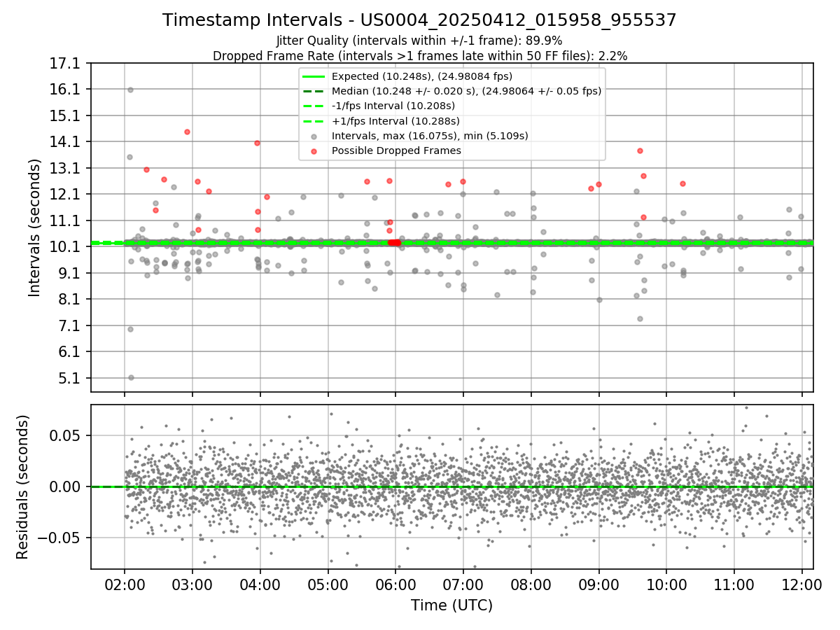Click legend entry "+1/fps Interval (10.288s)"
Screen dimensions: 840x630
click(394, 120)
